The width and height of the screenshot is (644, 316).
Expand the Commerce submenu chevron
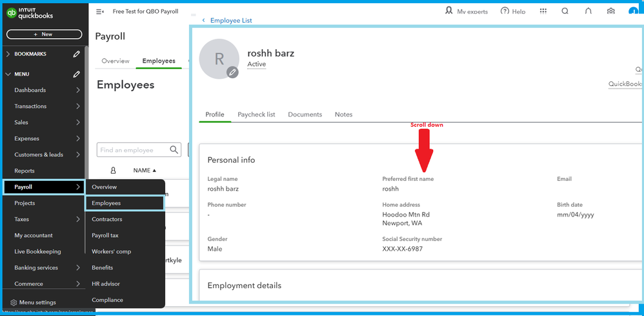coord(77,284)
